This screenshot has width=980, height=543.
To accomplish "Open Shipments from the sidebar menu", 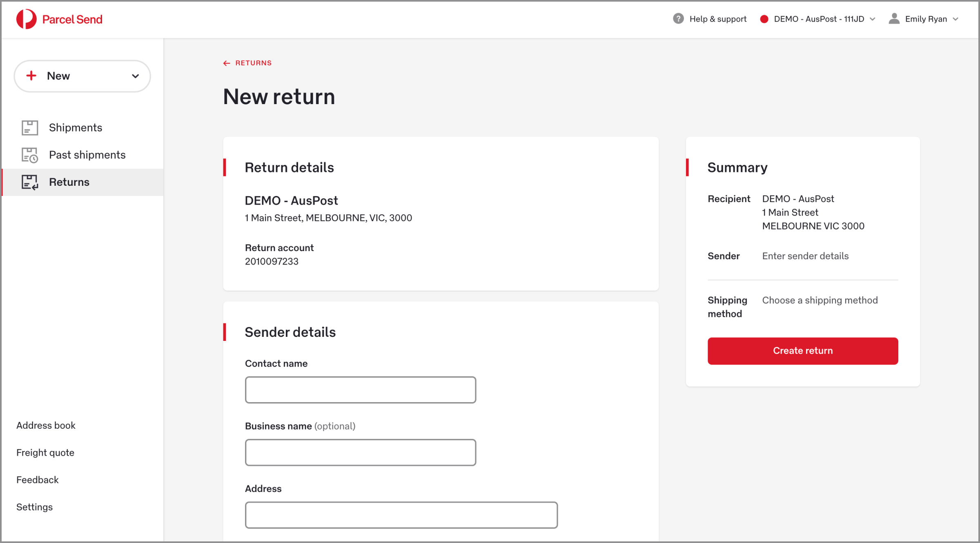I will click(76, 128).
